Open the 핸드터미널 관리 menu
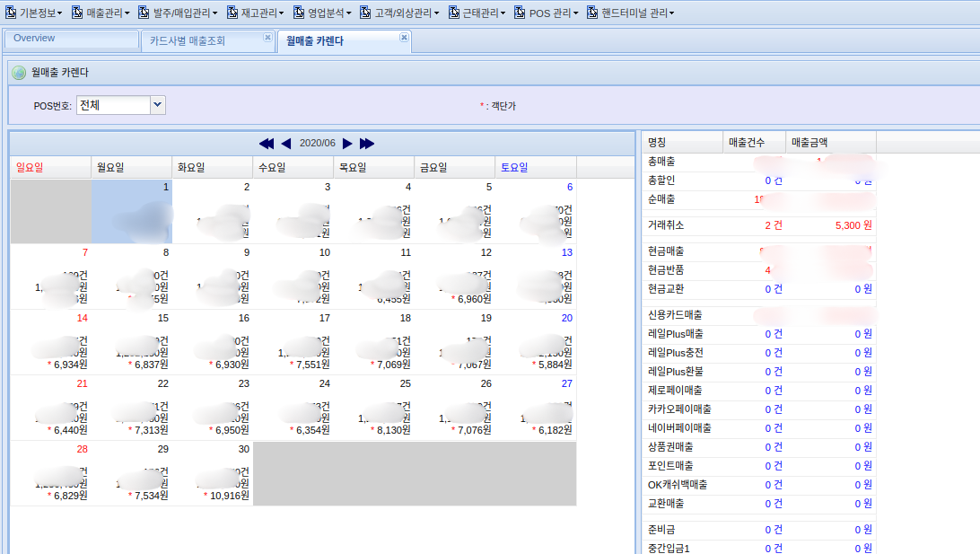The width and height of the screenshot is (980, 554). coord(631,13)
